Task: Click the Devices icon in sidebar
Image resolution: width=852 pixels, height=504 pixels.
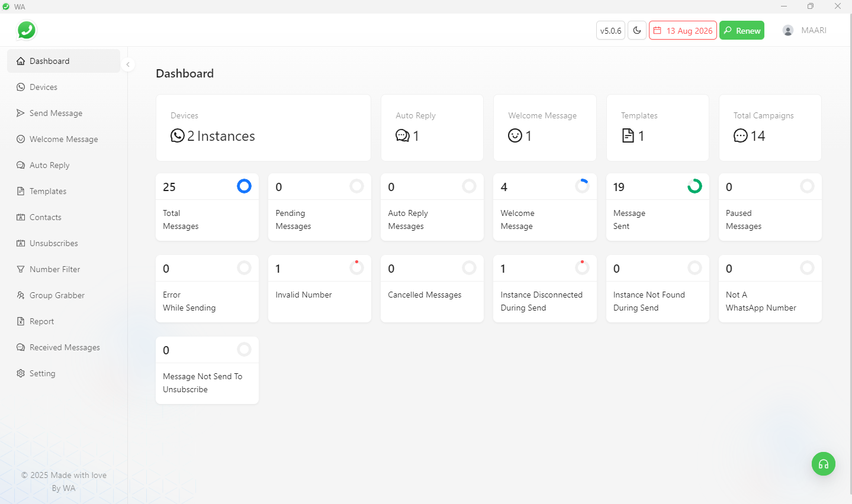Action: coord(21,87)
